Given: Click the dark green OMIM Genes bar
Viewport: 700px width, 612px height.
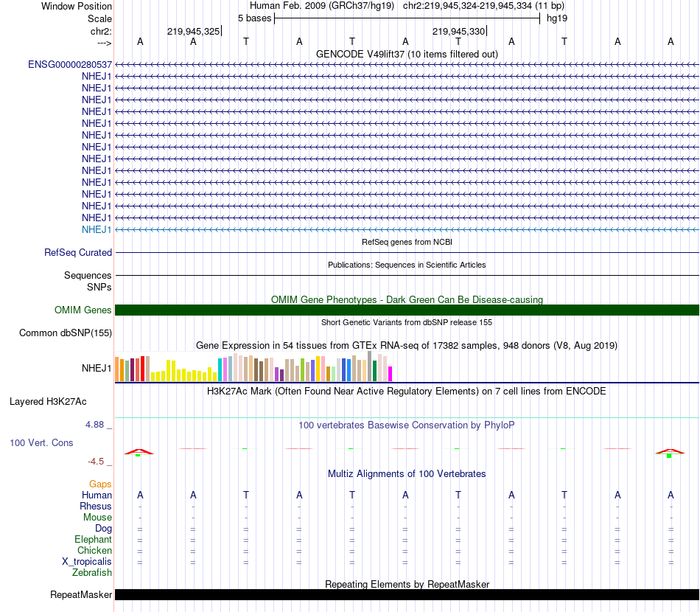Looking at the screenshot, I should click(407, 310).
